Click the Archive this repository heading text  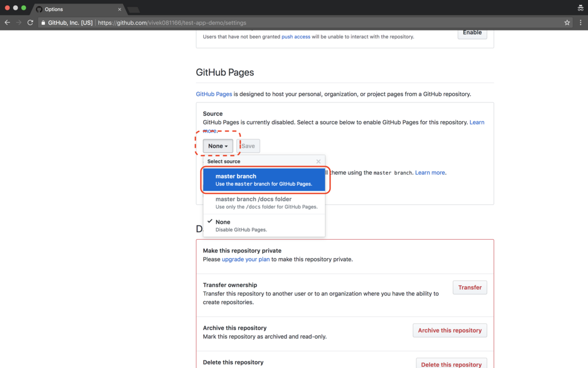(x=235, y=328)
